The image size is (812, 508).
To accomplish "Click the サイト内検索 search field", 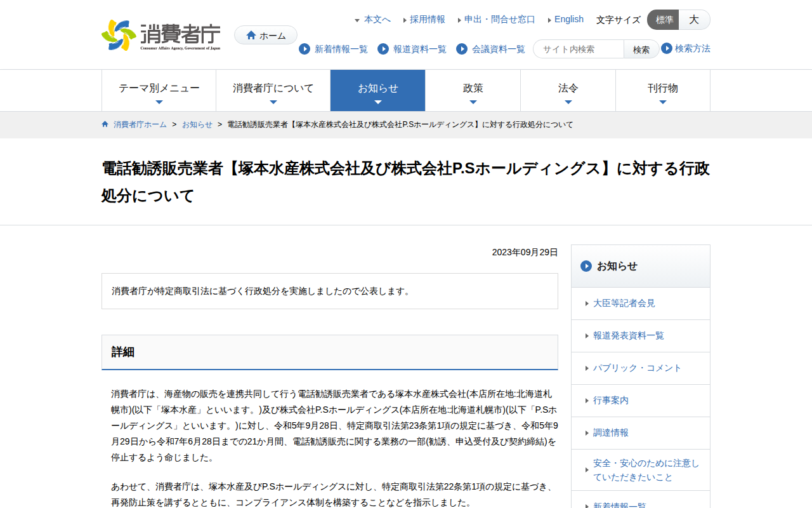I will (x=579, y=50).
